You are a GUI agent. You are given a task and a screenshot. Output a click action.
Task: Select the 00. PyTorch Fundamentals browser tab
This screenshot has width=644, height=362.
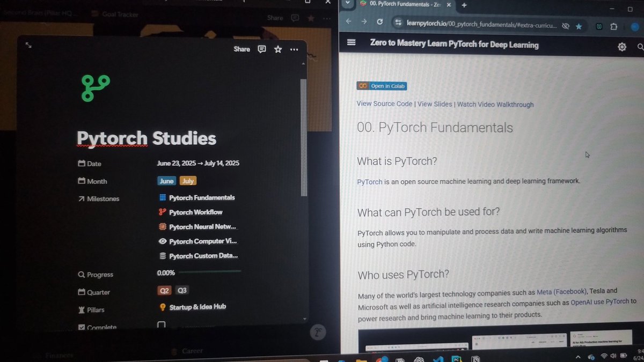405,4
